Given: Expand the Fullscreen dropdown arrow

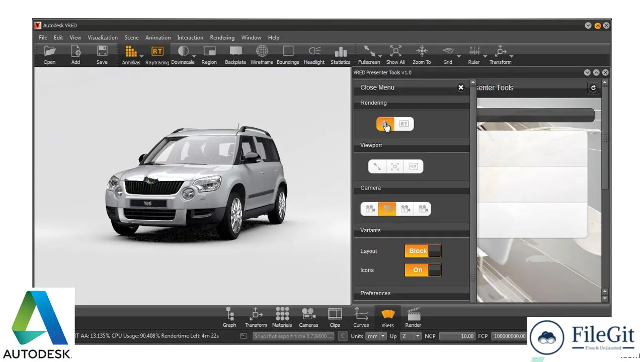Looking at the screenshot, I should (x=380, y=56).
